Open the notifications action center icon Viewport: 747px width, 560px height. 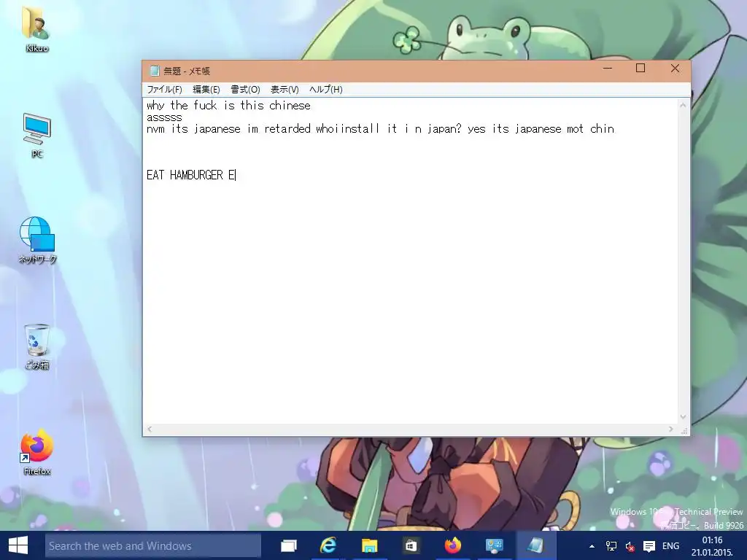pyautogui.click(x=649, y=546)
